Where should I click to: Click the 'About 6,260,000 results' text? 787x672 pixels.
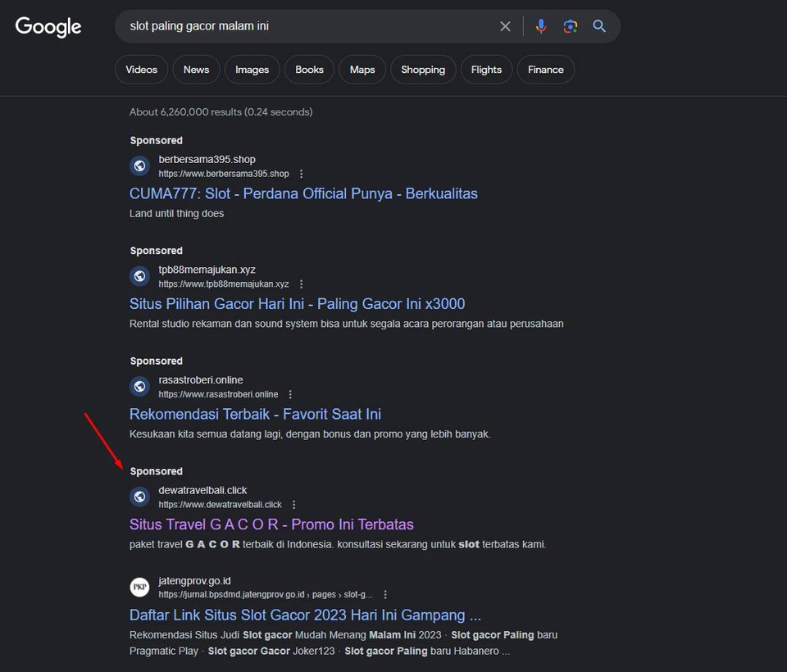[x=221, y=112]
